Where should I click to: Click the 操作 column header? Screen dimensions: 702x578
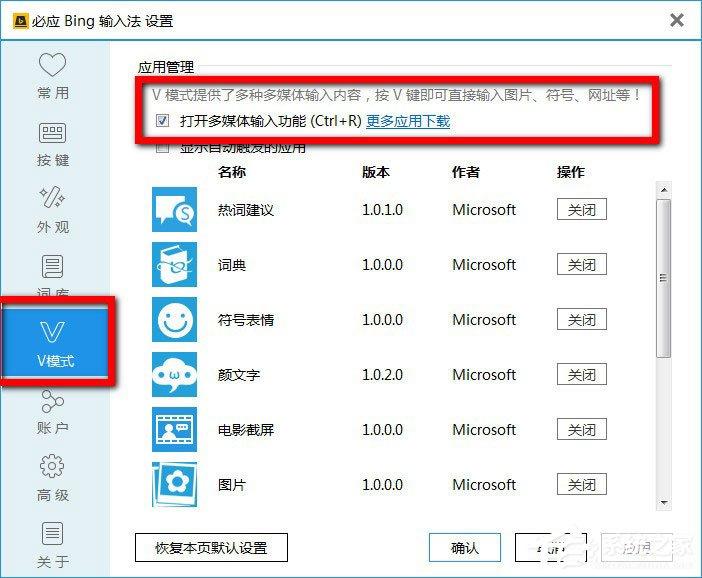(x=571, y=172)
